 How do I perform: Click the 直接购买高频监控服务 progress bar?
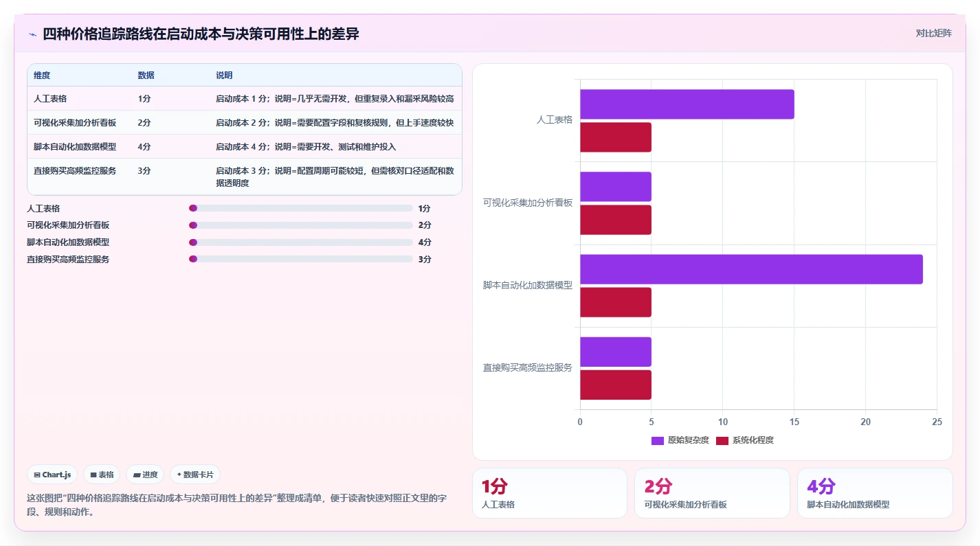click(x=301, y=259)
